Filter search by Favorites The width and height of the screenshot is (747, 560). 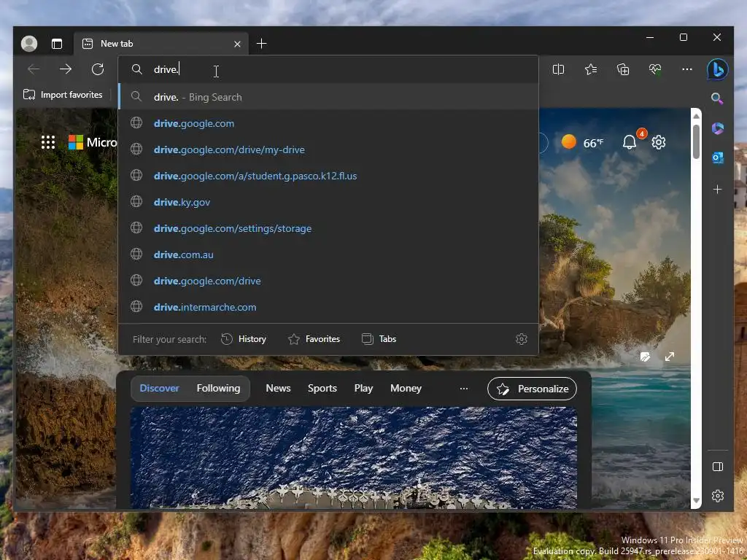(x=314, y=339)
